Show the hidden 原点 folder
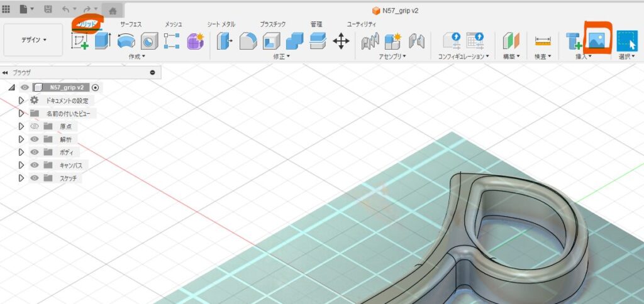The height and width of the screenshot is (304, 644). tap(35, 126)
